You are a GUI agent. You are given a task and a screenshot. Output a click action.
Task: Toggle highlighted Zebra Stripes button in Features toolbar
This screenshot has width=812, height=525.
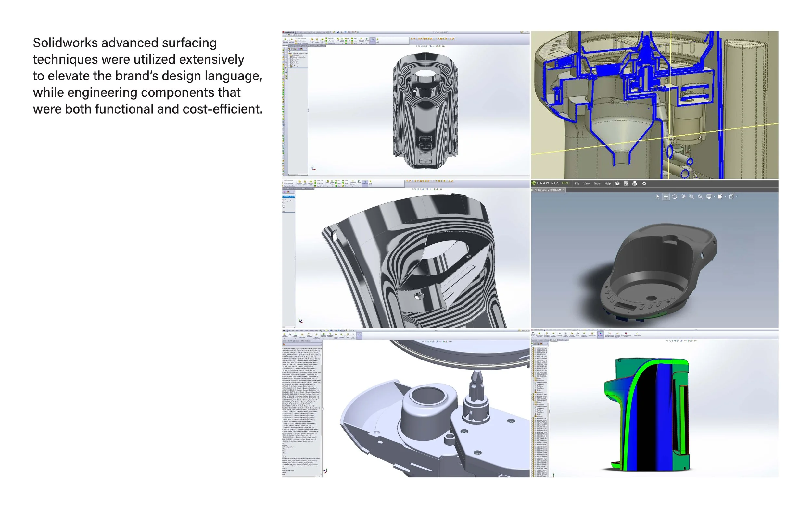373,41
